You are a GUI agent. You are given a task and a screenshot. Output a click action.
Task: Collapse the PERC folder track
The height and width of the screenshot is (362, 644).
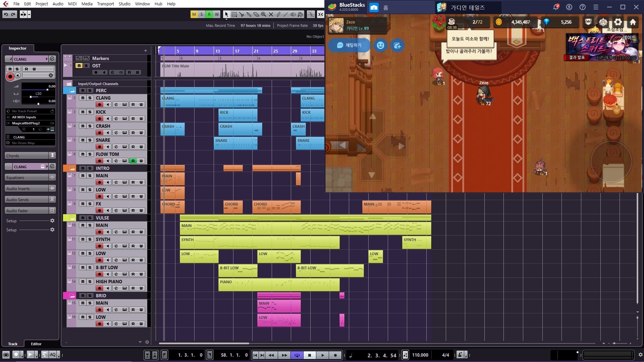click(x=72, y=90)
